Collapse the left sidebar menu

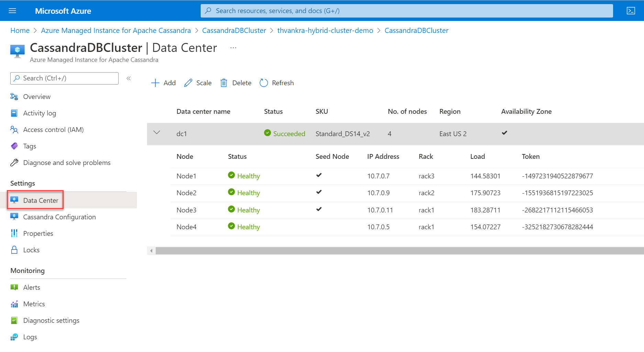(129, 78)
